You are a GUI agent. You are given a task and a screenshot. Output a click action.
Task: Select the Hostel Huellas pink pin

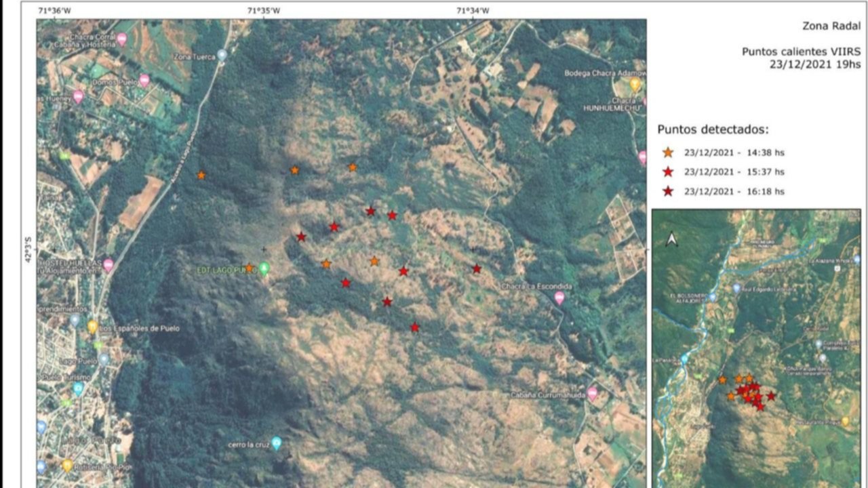pos(108,265)
